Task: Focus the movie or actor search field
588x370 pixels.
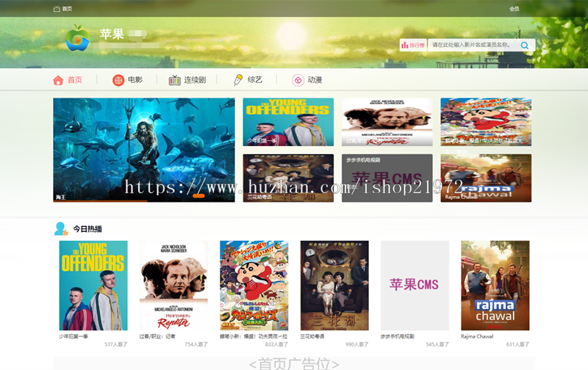Action: coord(473,45)
